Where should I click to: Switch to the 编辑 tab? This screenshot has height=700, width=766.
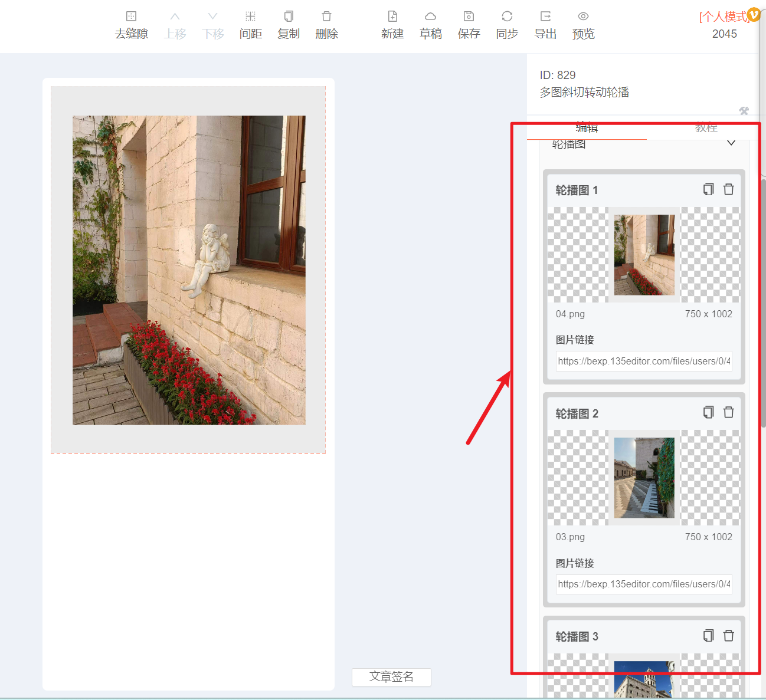click(587, 128)
